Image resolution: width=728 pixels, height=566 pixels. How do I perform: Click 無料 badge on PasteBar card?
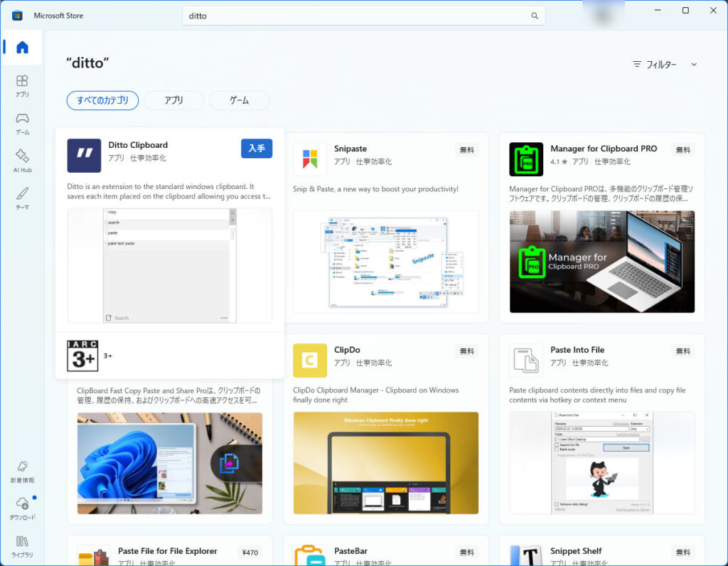[x=467, y=552]
